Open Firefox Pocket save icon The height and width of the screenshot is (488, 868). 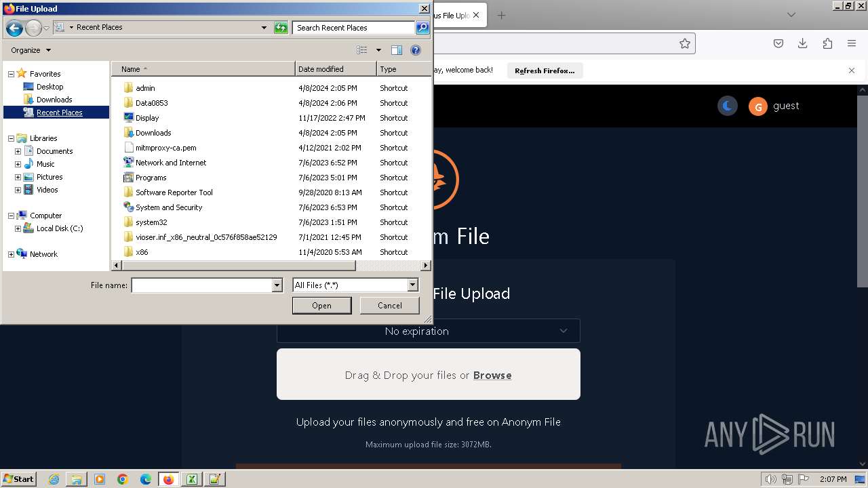coord(778,43)
